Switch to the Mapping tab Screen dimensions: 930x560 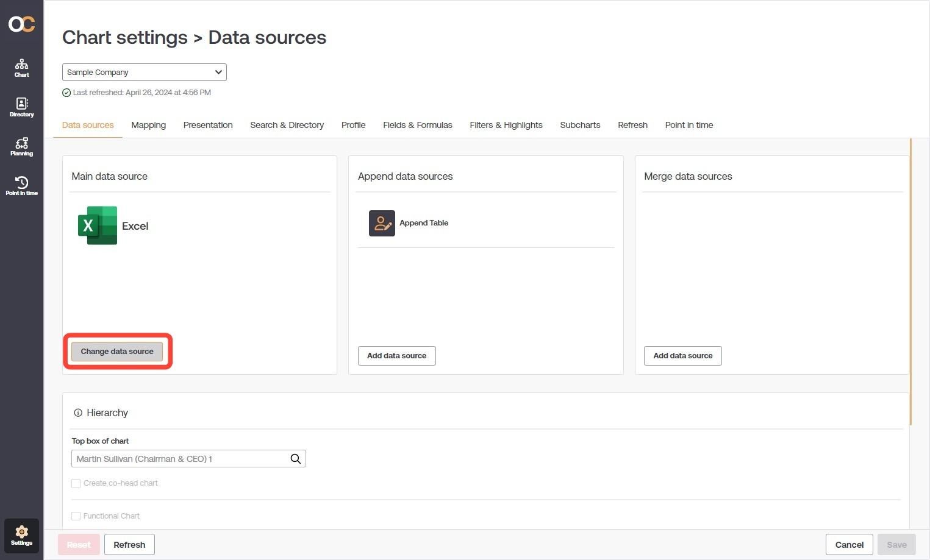(149, 125)
